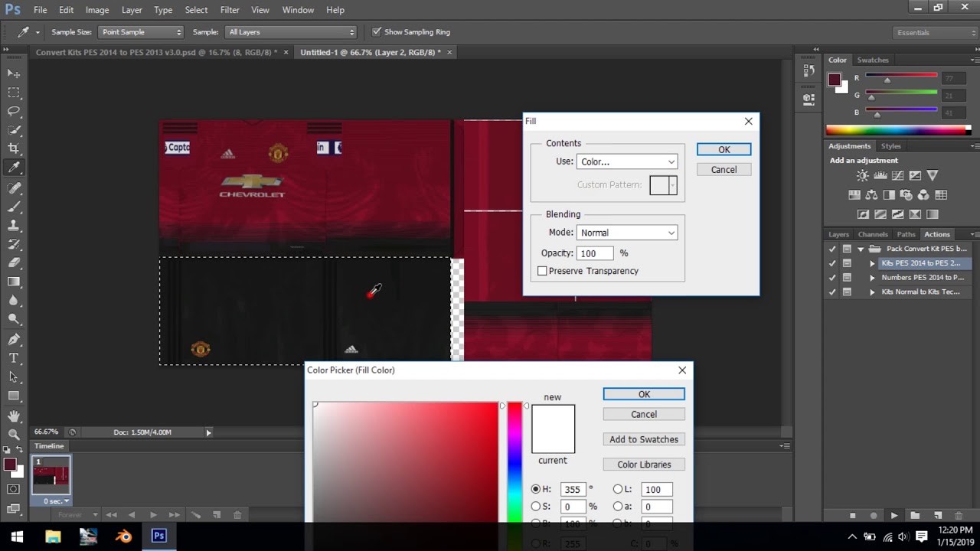Switch to the Swatches tab
The image size is (980, 551).
click(873, 60)
